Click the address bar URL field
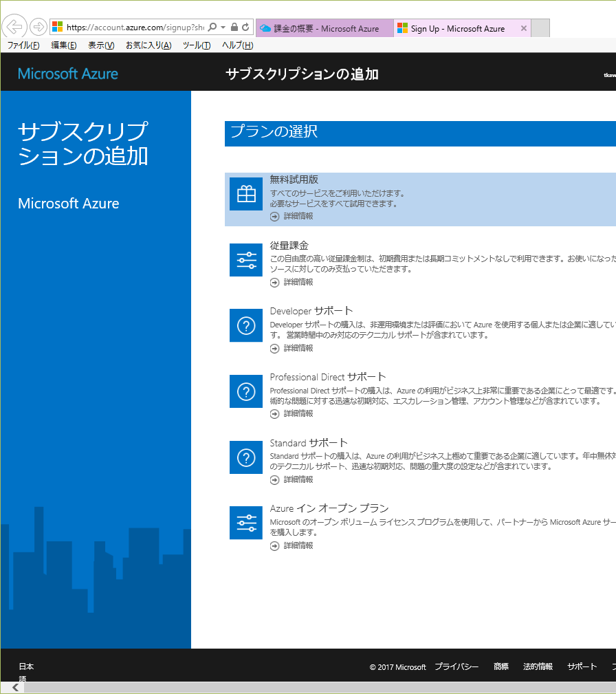The width and height of the screenshot is (616, 694). pos(135,28)
